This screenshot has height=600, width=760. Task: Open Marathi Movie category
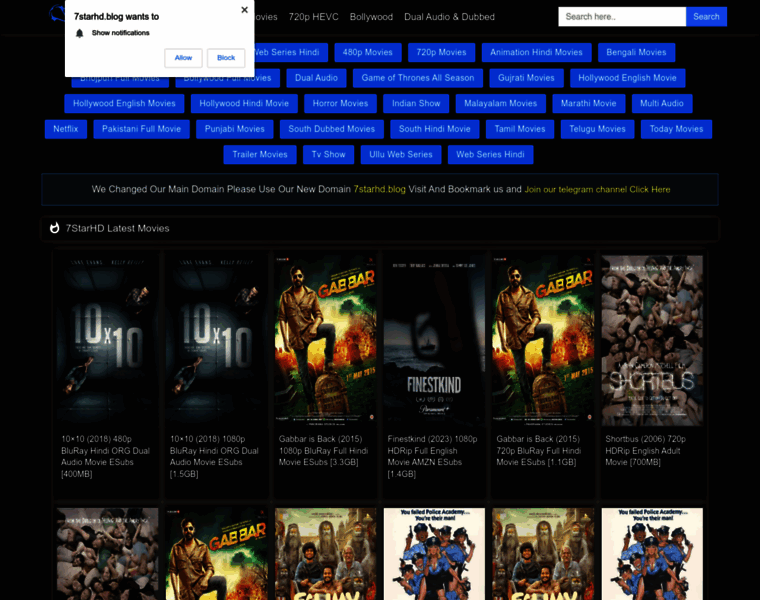589,104
